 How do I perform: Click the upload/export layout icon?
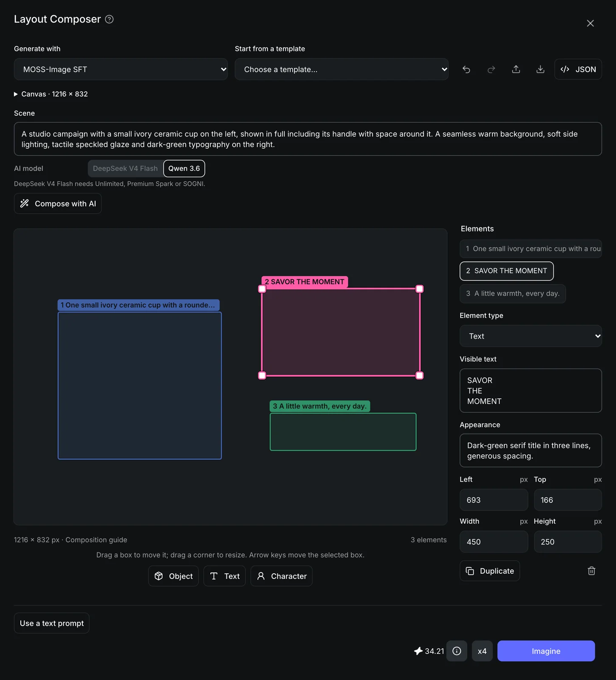click(516, 69)
